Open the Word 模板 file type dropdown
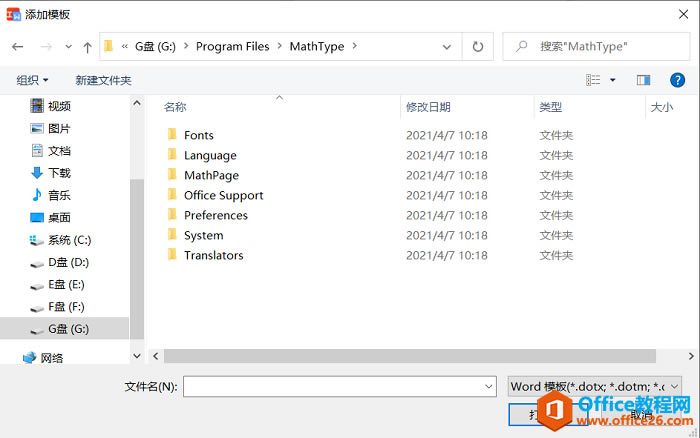Viewport: 700px width, 438px height. click(595, 386)
